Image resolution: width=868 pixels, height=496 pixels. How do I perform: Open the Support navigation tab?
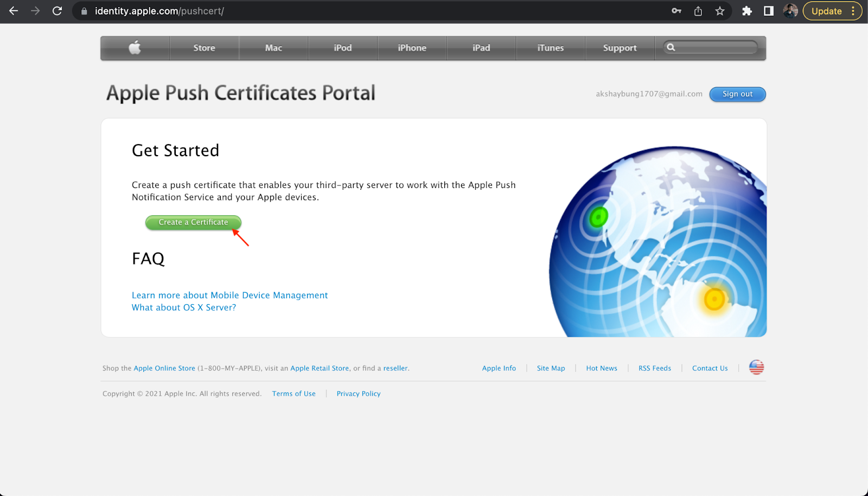coord(620,48)
